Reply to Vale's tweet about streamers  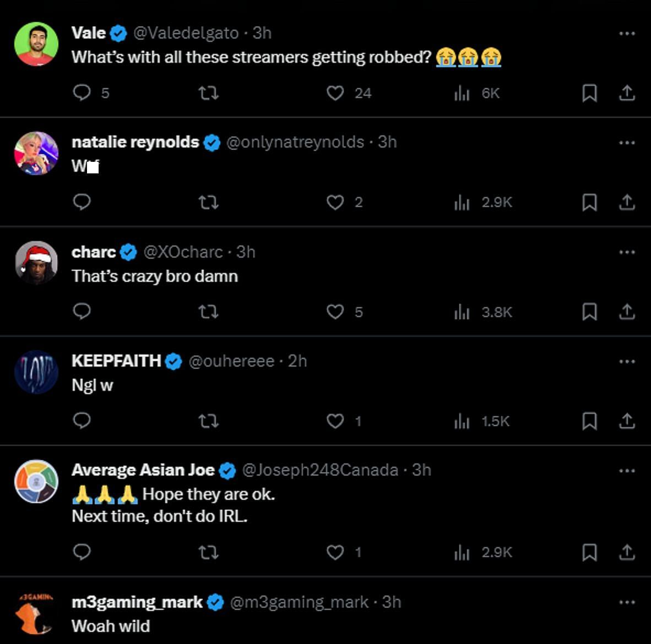[82, 92]
